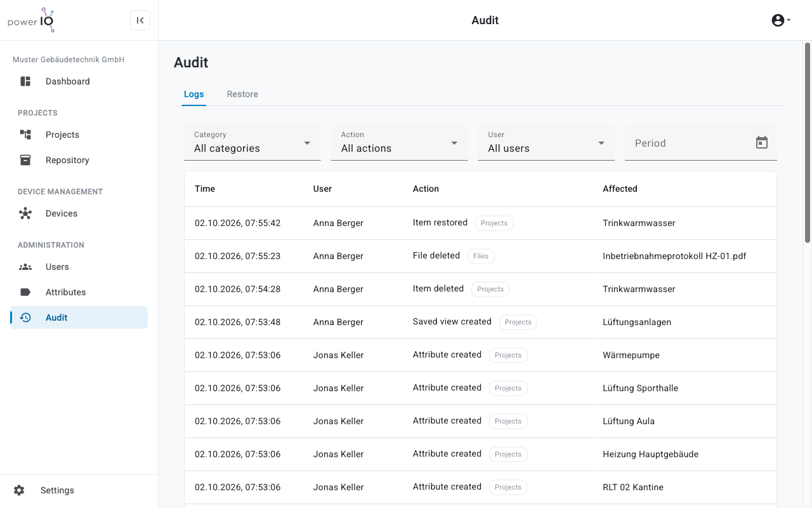Viewport: 812px width, 508px height.
Task: Select 'Inbetriebnahmeprotokoll HZ-01.pdf' cell
Action: coord(674,256)
